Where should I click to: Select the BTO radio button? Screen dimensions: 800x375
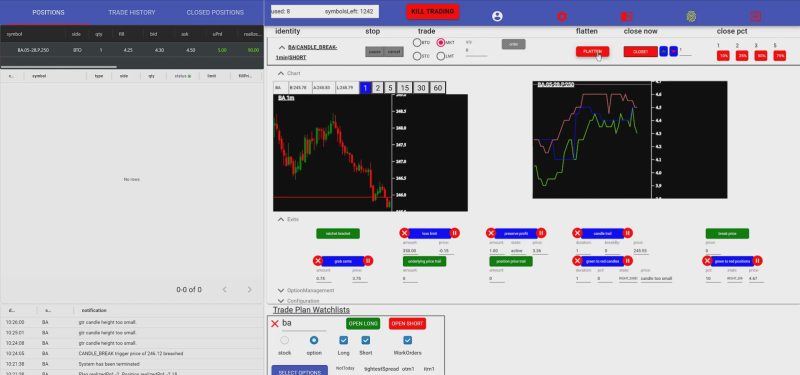click(x=417, y=43)
